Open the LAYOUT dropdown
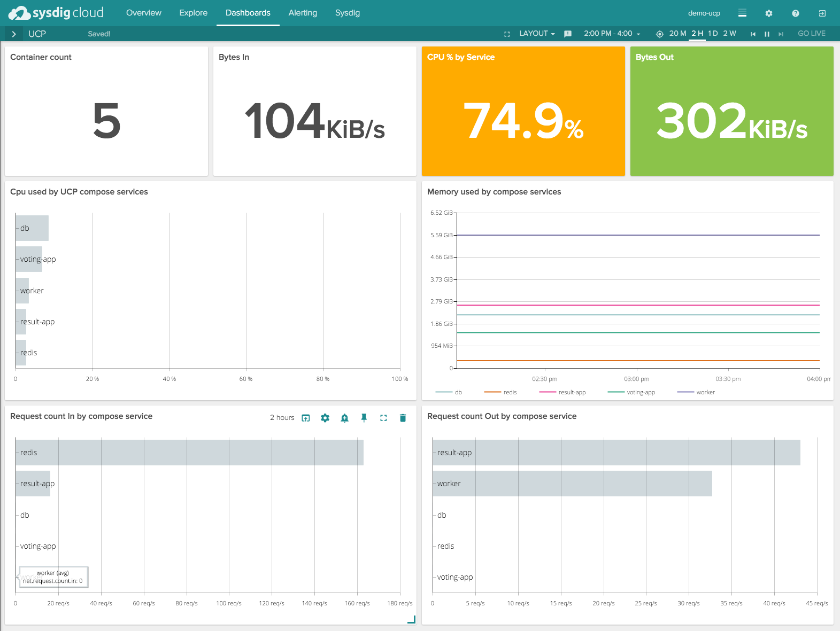Screen dimensions: 840x631 pos(537,34)
